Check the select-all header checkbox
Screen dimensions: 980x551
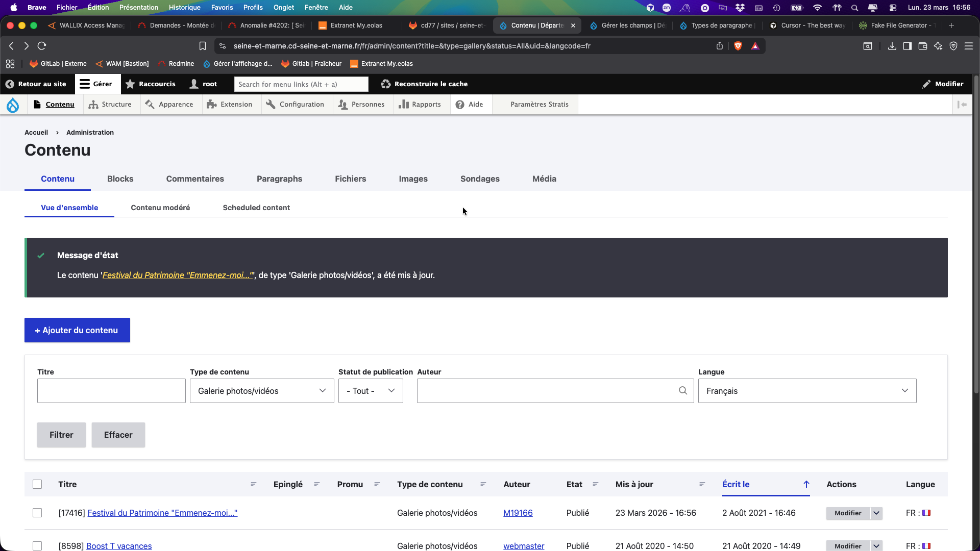click(x=37, y=484)
